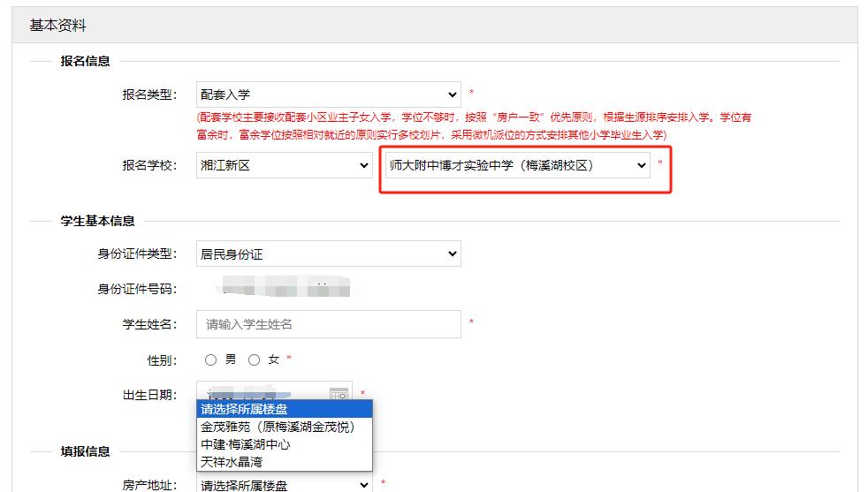Click the 房产地址 select box
The height and width of the screenshot is (492, 868).
tap(284, 485)
